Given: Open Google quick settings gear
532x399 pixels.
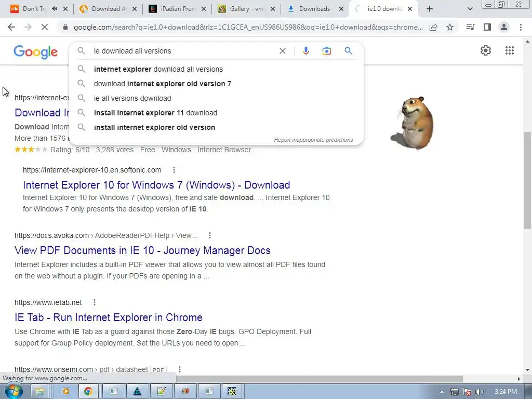Looking at the screenshot, I should pyautogui.click(x=486, y=50).
